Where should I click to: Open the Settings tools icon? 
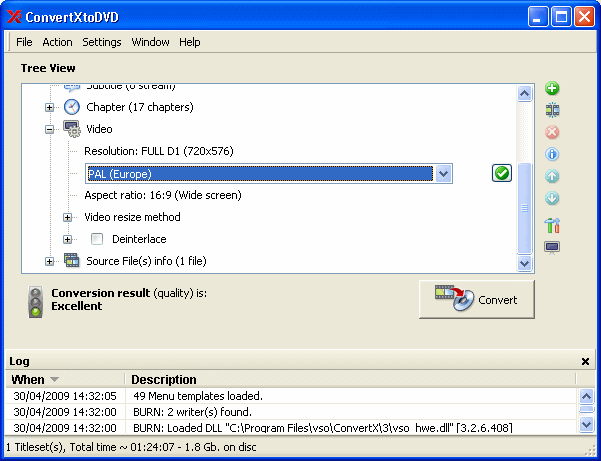point(552,225)
